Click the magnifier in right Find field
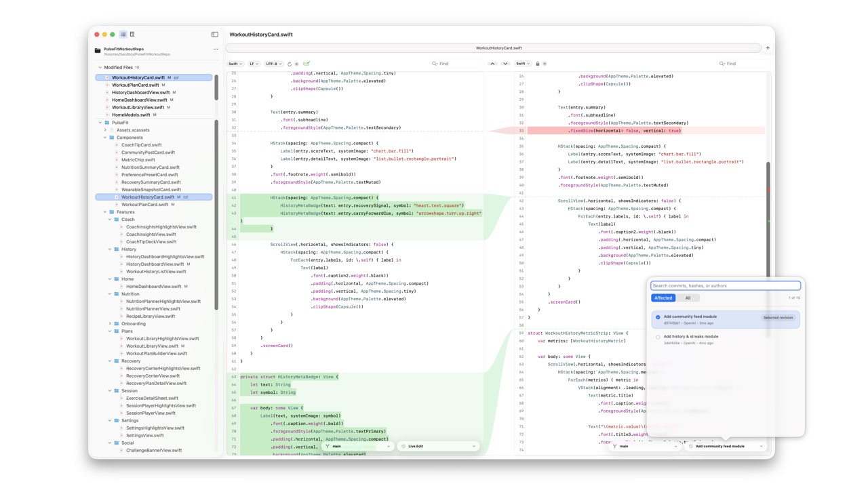The image size is (868, 488). coord(722,64)
